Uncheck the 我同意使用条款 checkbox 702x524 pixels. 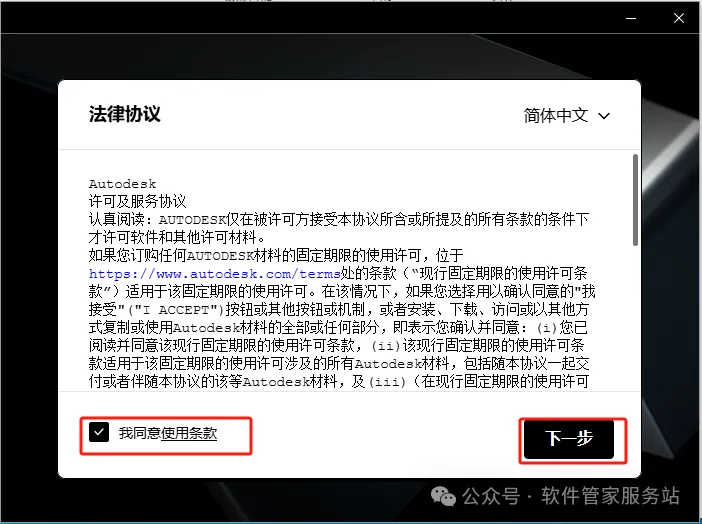pos(99,432)
